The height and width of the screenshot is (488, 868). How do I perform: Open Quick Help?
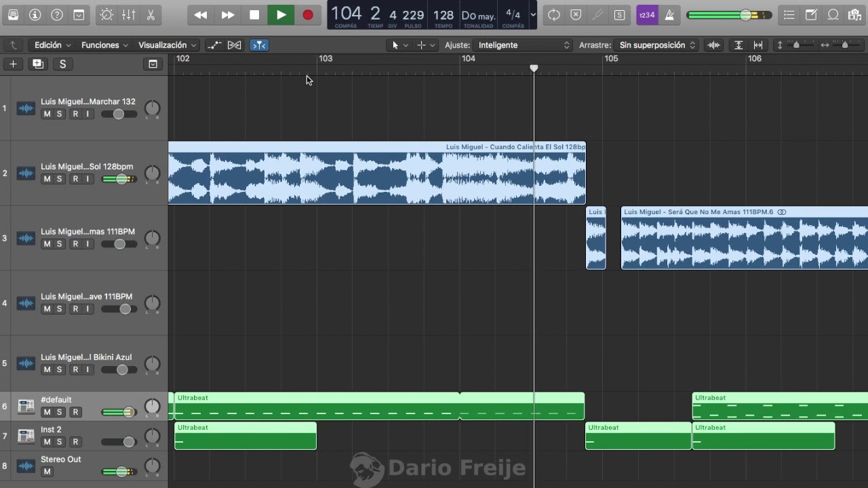coord(57,15)
